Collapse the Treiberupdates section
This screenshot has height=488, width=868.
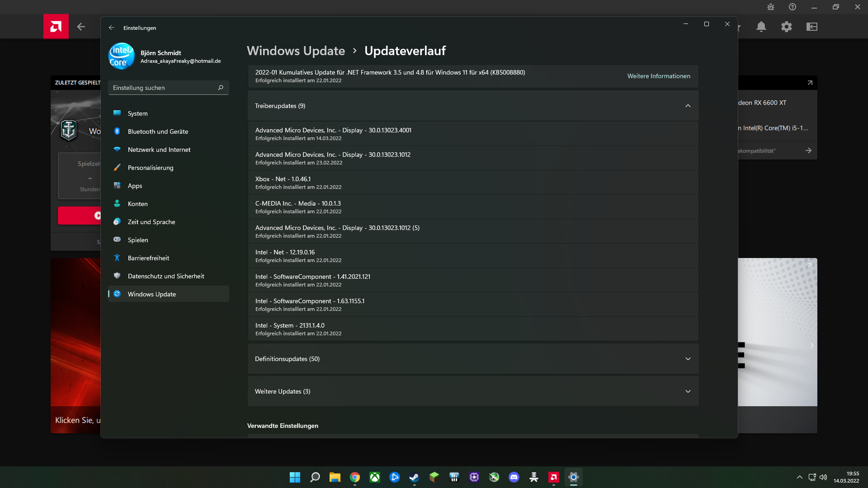[688, 106]
